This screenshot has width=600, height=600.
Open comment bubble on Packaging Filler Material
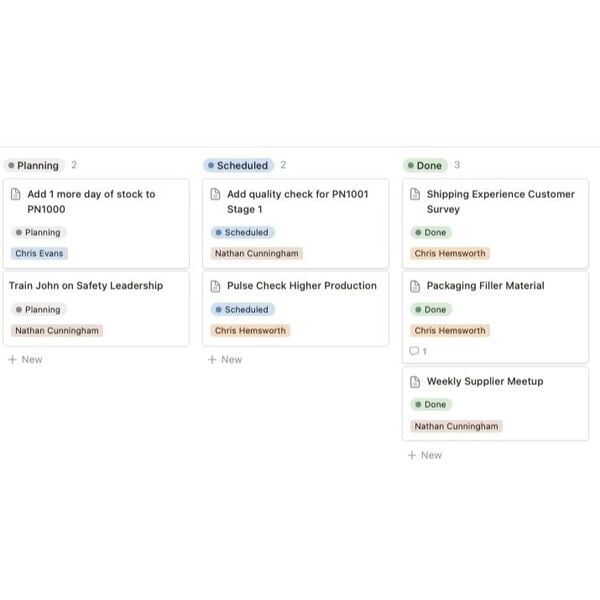click(x=418, y=351)
